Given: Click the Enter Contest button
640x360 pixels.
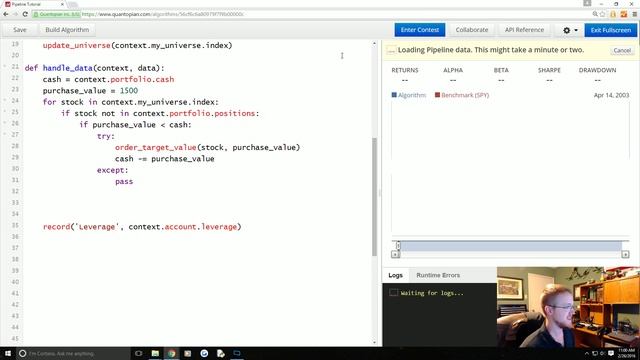Looking at the screenshot, I should [x=420, y=30].
